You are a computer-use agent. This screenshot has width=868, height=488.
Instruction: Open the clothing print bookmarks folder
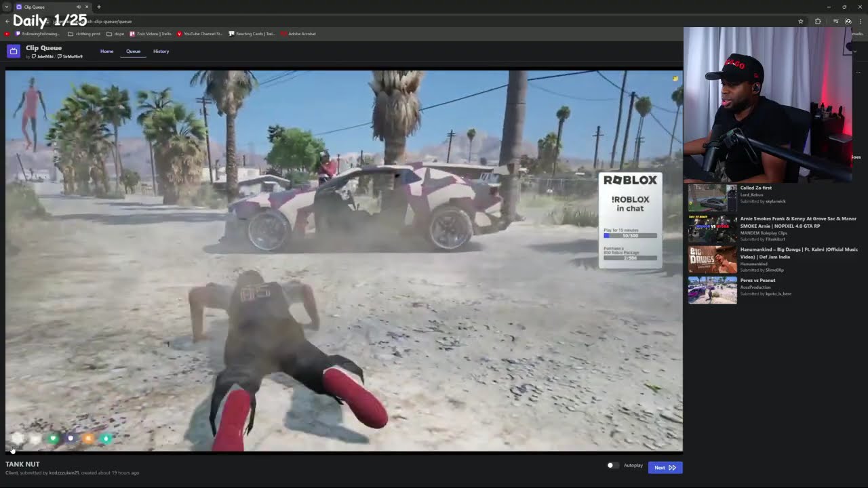pos(84,33)
